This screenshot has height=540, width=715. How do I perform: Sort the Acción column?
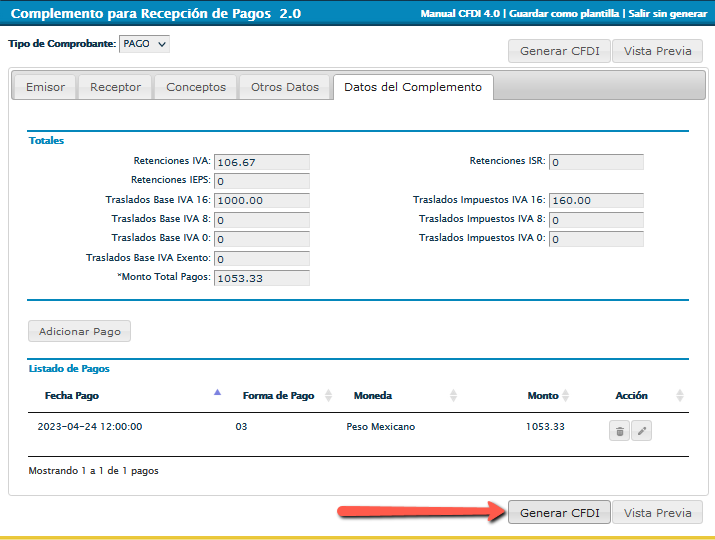[680, 396]
